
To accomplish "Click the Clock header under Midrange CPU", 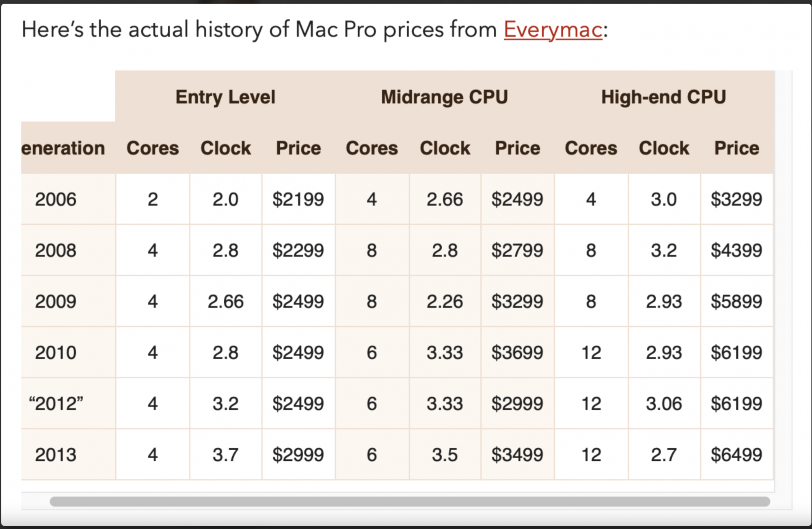I will pyautogui.click(x=445, y=148).
